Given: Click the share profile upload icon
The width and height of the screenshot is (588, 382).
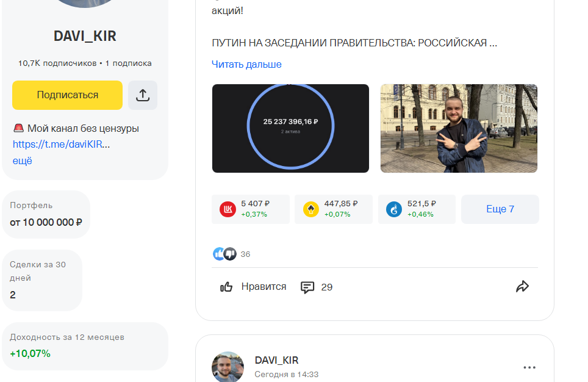Looking at the screenshot, I should pyautogui.click(x=143, y=95).
